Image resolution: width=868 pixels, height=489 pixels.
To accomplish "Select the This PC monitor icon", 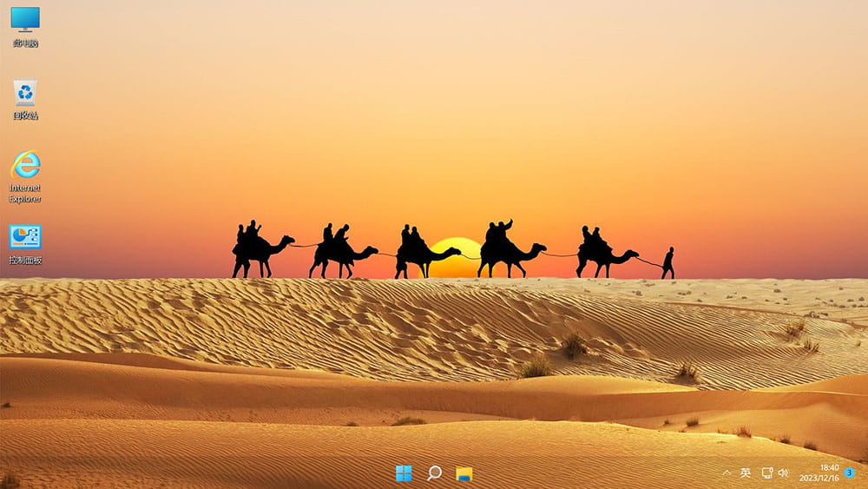I will coord(25,18).
